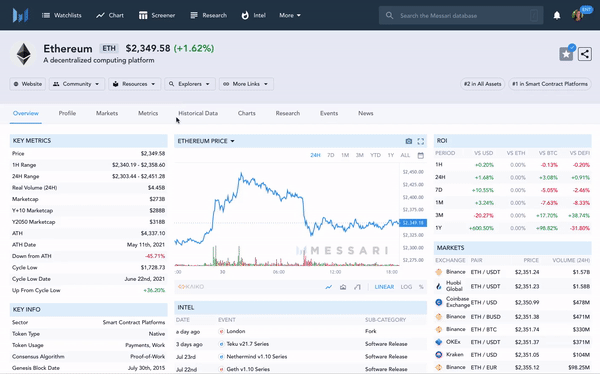Click the OKEx exchange icon

[439, 342]
